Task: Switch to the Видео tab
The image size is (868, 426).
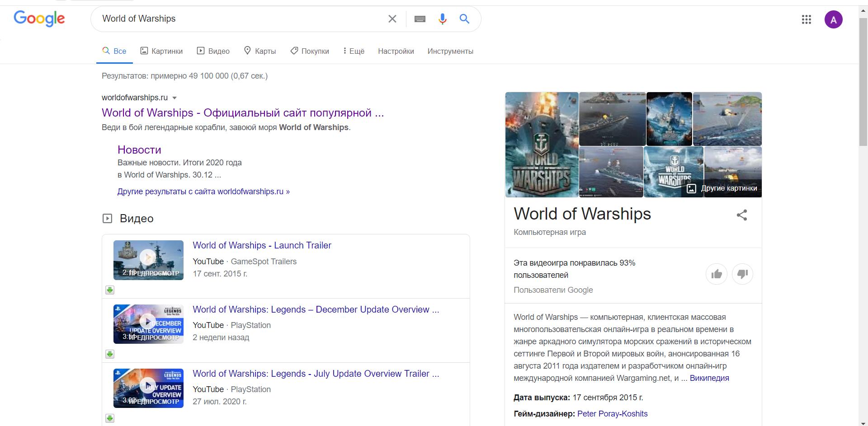Action: pyautogui.click(x=213, y=51)
